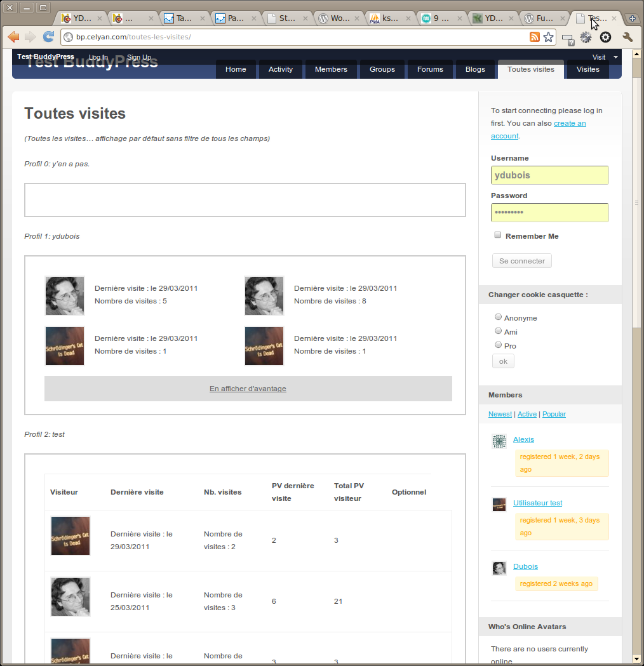This screenshot has height=666, width=644.
Task: Click Dubois avatar in sidebar
Action: coord(499,568)
